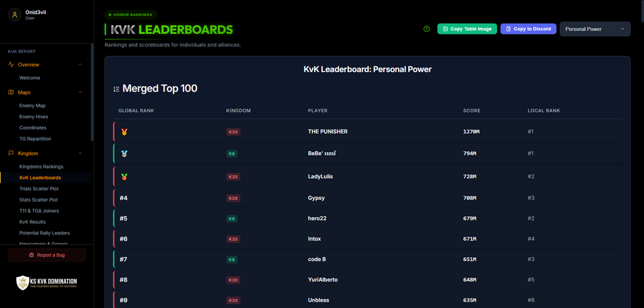Click the Report a Bug button
Viewport: 644px width, 308px height.
pyautogui.click(x=47, y=255)
